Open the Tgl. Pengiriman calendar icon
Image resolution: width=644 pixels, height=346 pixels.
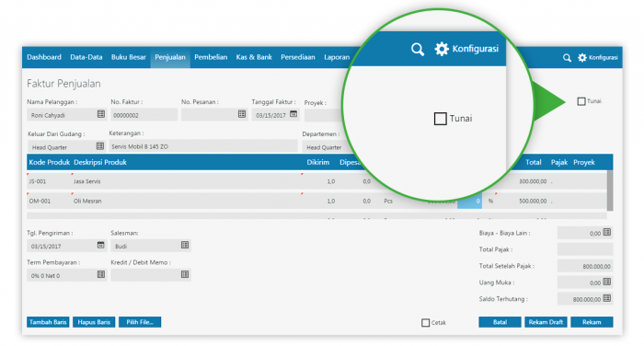tap(100, 245)
